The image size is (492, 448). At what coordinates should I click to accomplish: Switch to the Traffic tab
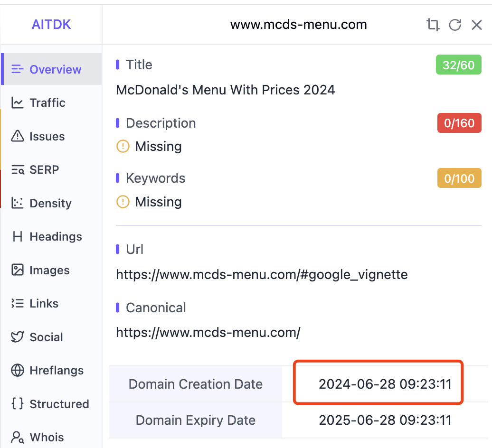[x=52, y=103]
